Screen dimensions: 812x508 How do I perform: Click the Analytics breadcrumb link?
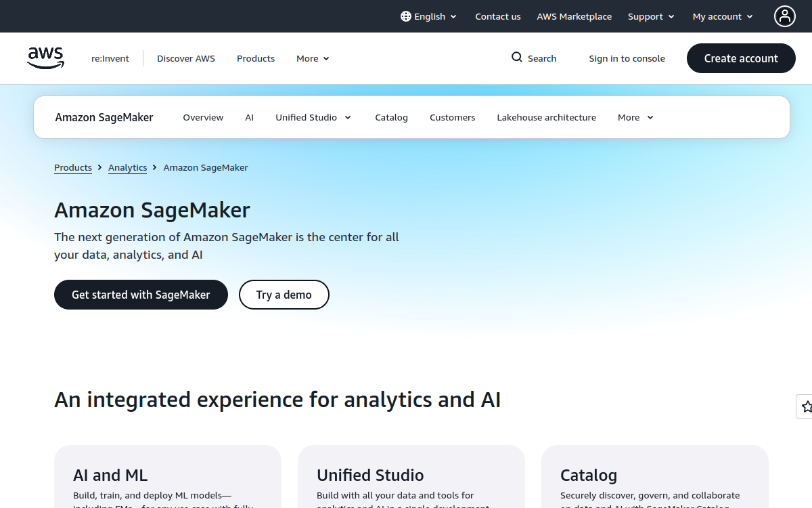click(127, 167)
